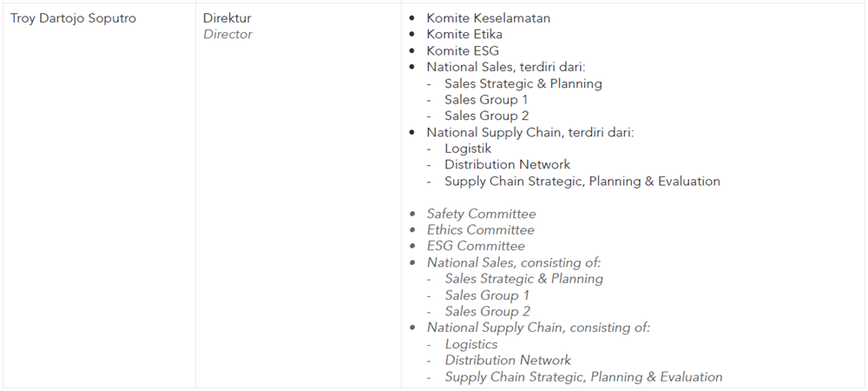Click National Sales, consisting of heading

[x=514, y=262]
